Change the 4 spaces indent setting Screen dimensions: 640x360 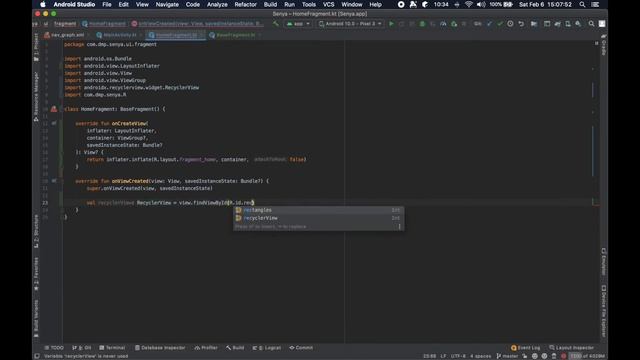[480, 356]
